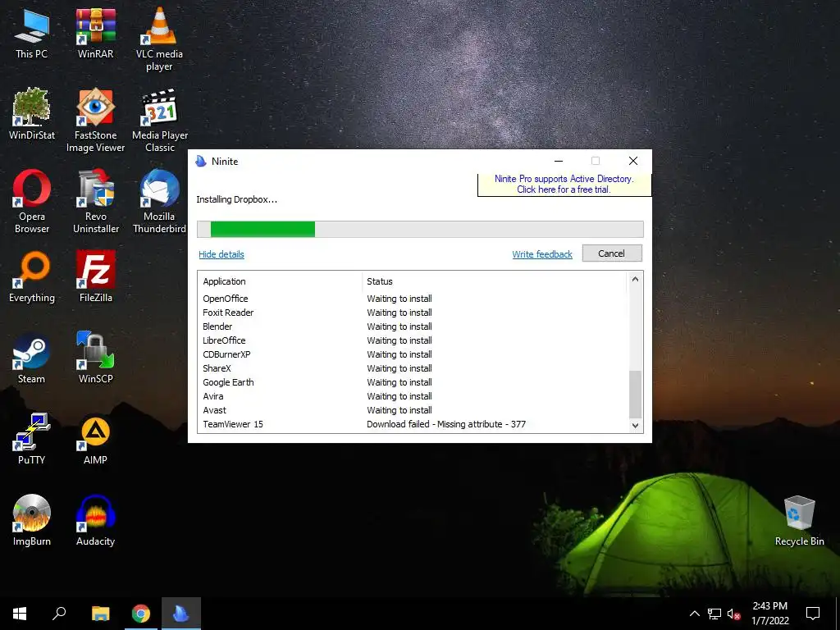Click scroll down arrow in details list
Image resolution: width=840 pixels, height=630 pixels.
(x=635, y=426)
